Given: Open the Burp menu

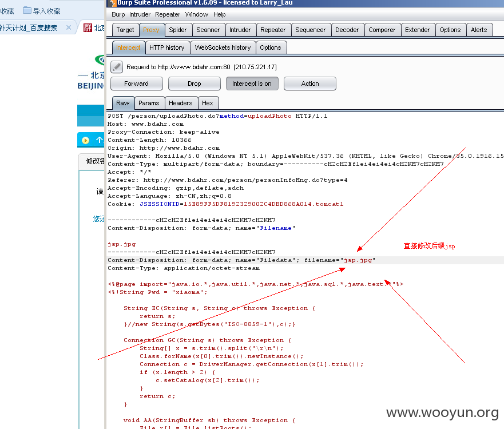Looking at the screenshot, I should point(118,14).
